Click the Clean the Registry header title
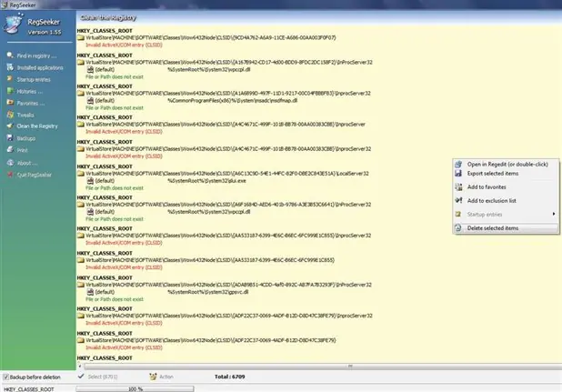Viewport: 562px width, 392px height. click(x=108, y=17)
